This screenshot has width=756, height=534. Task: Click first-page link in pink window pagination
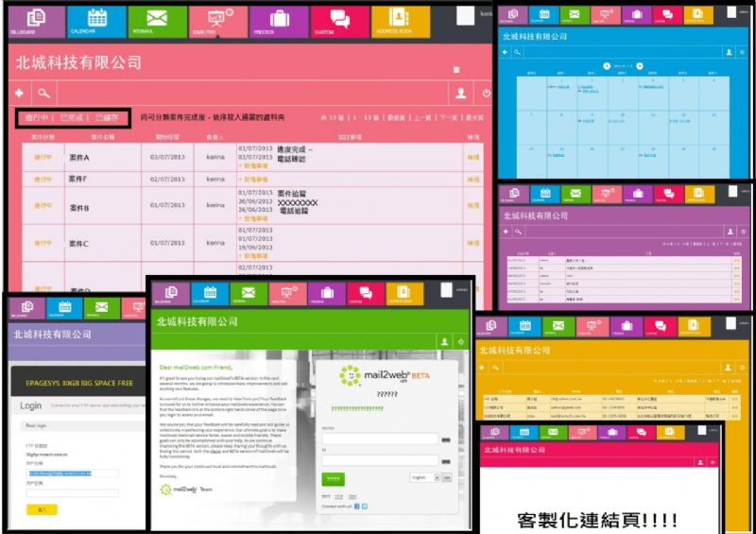[x=396, y=118]
